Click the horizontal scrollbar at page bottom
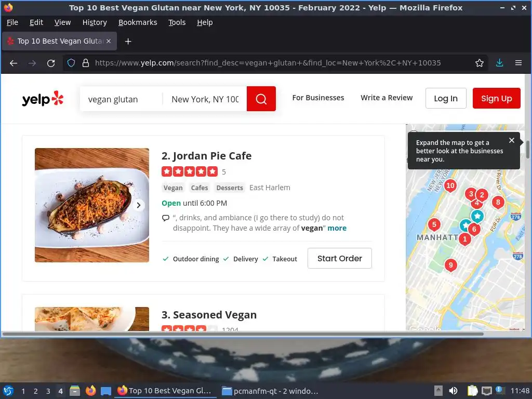The height and width of the screenshot is (399, 532). [x=243, y=334]
